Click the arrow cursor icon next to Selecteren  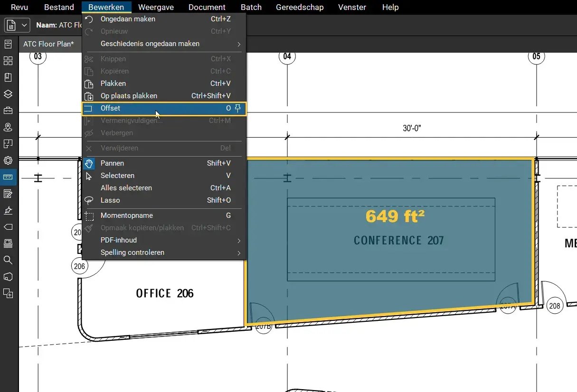89,176
